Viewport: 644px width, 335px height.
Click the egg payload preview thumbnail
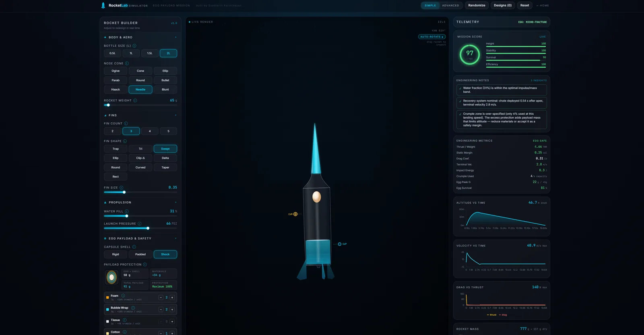click(111, 277)
